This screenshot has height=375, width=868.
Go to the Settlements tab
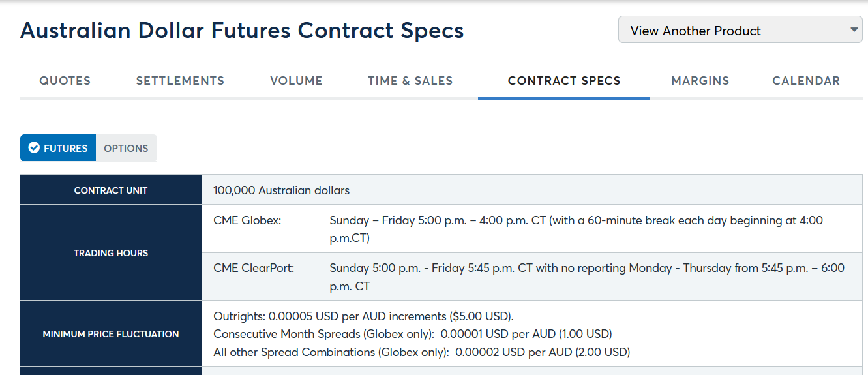(180, 81)
